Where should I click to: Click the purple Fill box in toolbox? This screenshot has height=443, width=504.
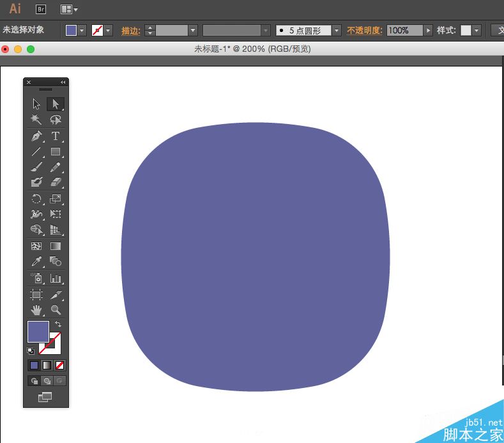tap(38, 331)
